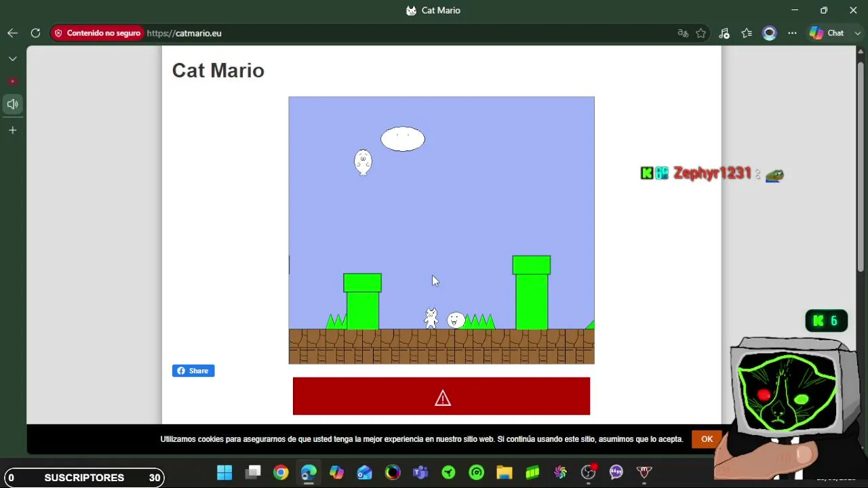868x488 pixels.
Task: Click the red warning banner below the game
Action: coord(441,396)
